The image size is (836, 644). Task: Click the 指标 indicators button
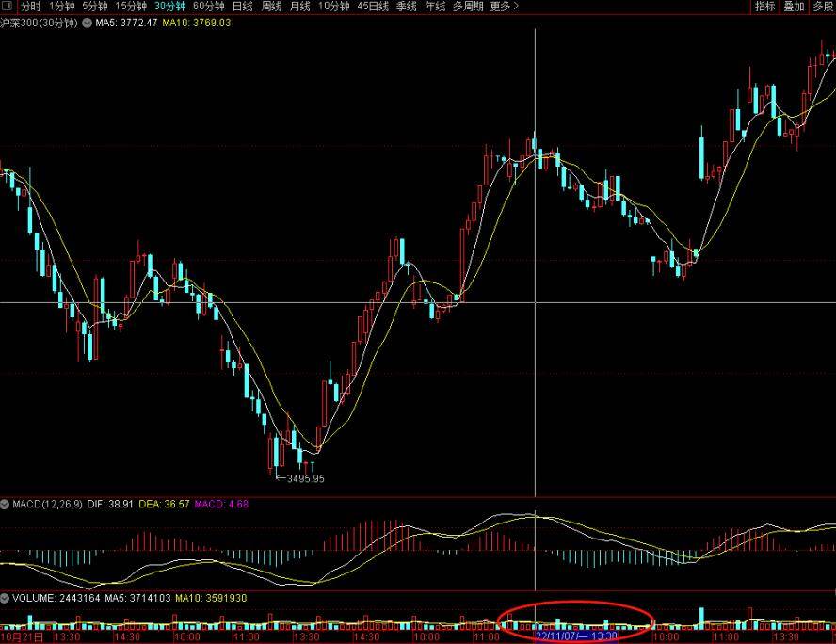[765, 7]
